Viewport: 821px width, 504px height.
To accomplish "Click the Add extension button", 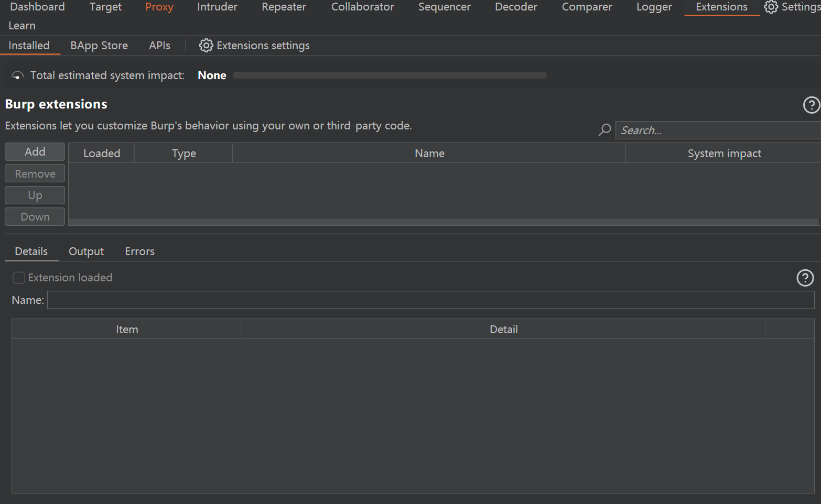I will pyautogui.click(x=35, y=152).
